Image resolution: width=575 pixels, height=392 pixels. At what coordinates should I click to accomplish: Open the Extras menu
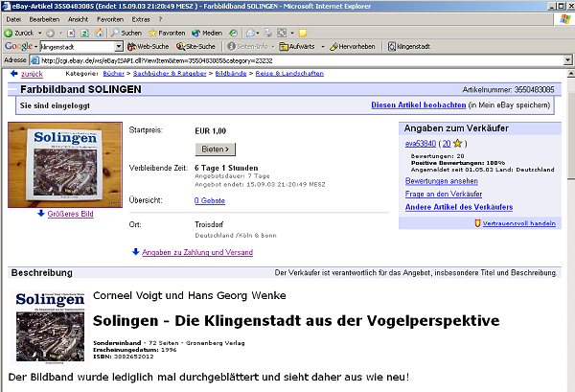point(141,19)
